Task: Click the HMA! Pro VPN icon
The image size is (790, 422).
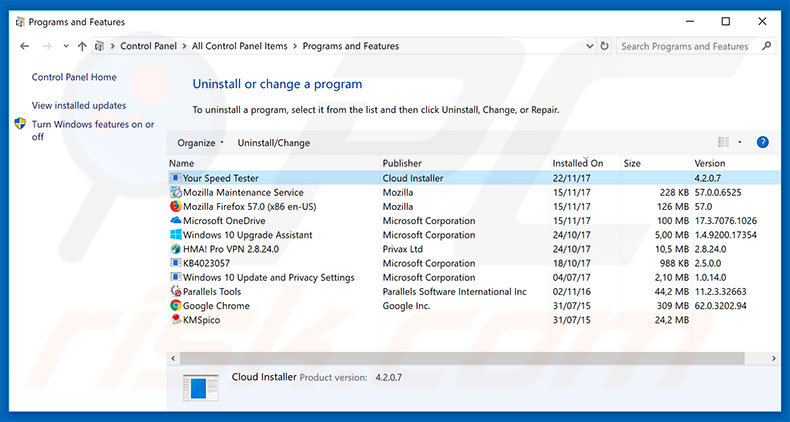Action: point(175,249)
